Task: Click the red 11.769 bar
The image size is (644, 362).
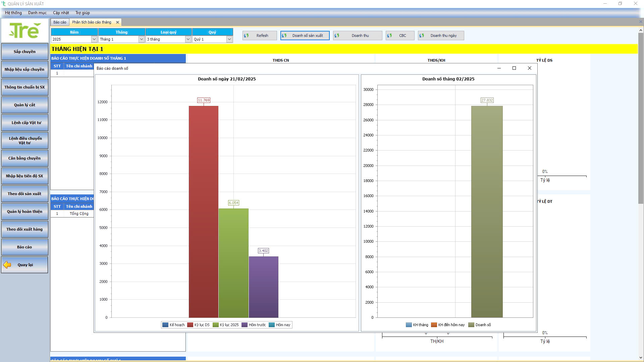Action: [x=204, y=212]
